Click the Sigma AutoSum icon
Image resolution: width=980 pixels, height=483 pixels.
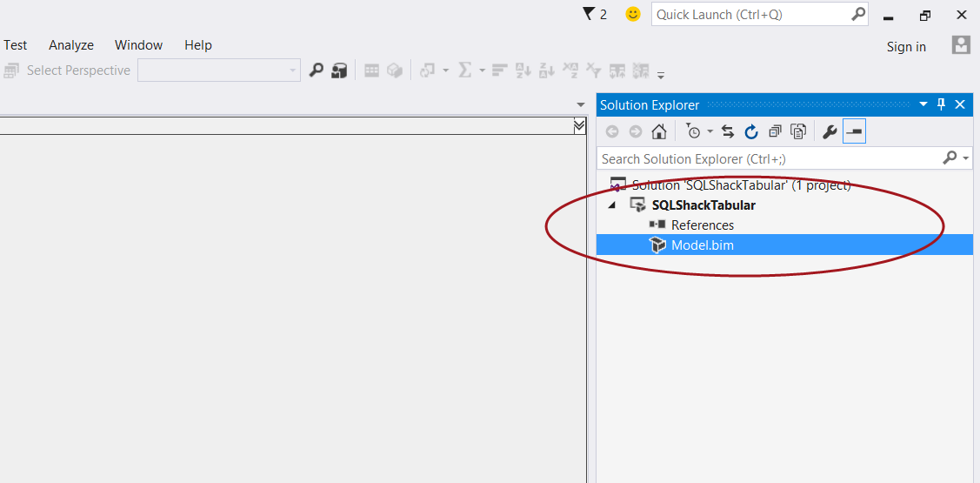pyautogui.click(x=464, y=70)
